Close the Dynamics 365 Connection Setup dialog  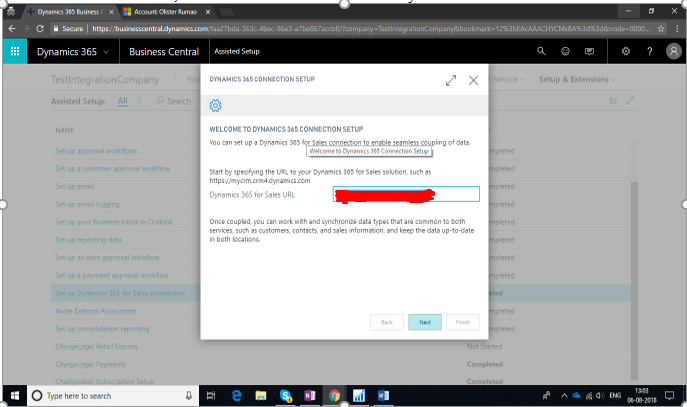pyautogui.click(x=473, y=80)
